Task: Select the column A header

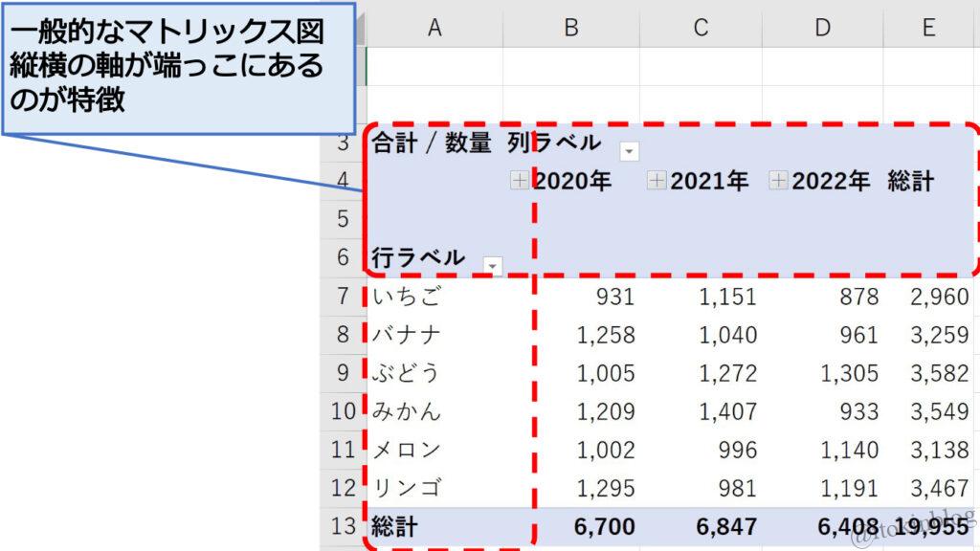Action: pyautogui.click(x=434, y=29)
